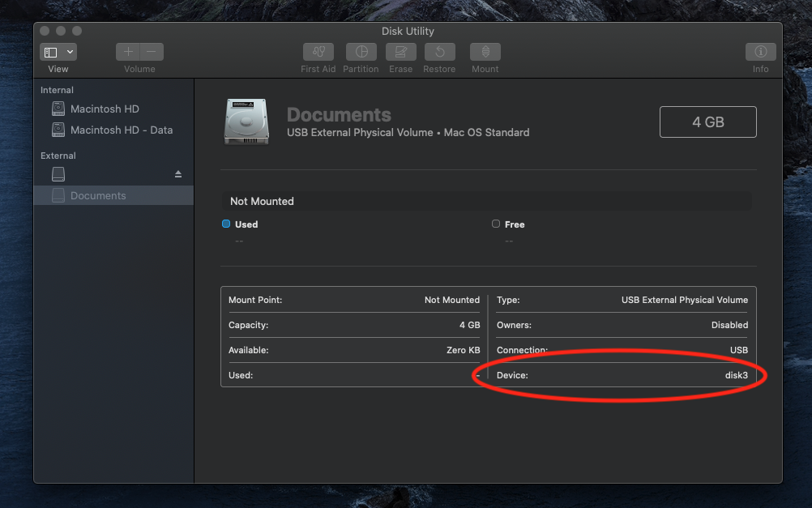Run First Aid on the disk
The width and height of the screenshot is (812, 508).
(318, 52)
